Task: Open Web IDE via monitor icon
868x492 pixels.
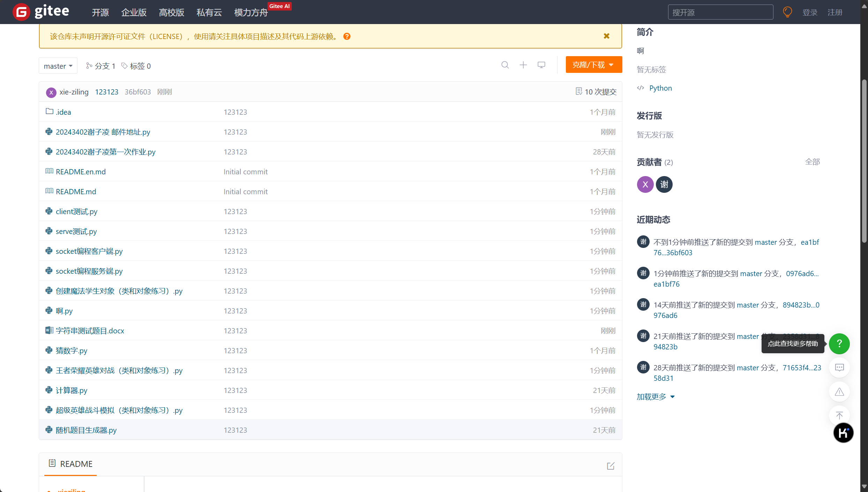Action: tap(541, 65)
